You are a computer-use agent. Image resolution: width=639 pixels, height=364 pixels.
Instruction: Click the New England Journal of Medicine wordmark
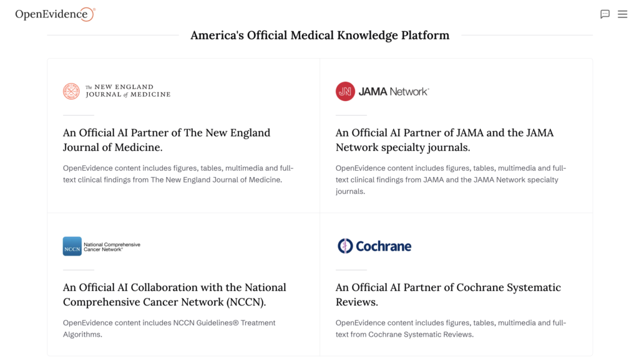click(128, 91)
